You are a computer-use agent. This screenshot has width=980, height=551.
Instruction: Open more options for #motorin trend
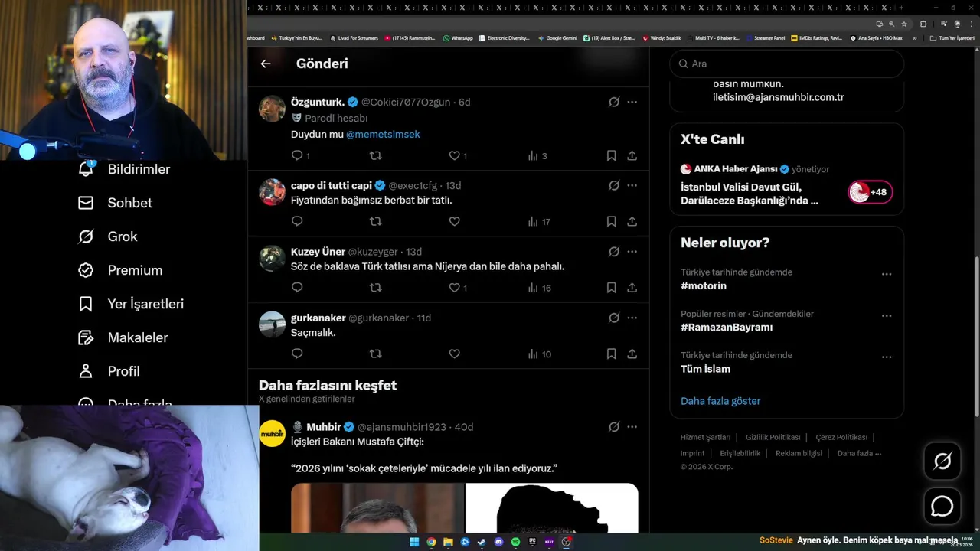(x=887, y=274)
